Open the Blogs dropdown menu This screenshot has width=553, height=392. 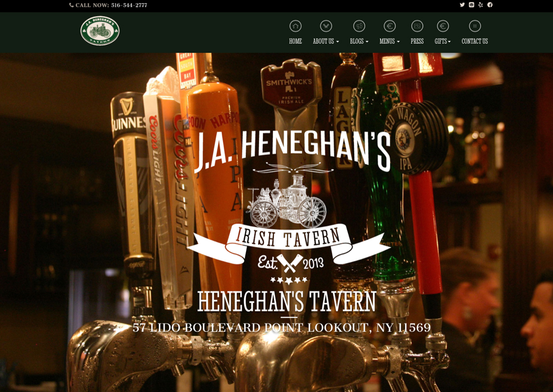(358, 42)
